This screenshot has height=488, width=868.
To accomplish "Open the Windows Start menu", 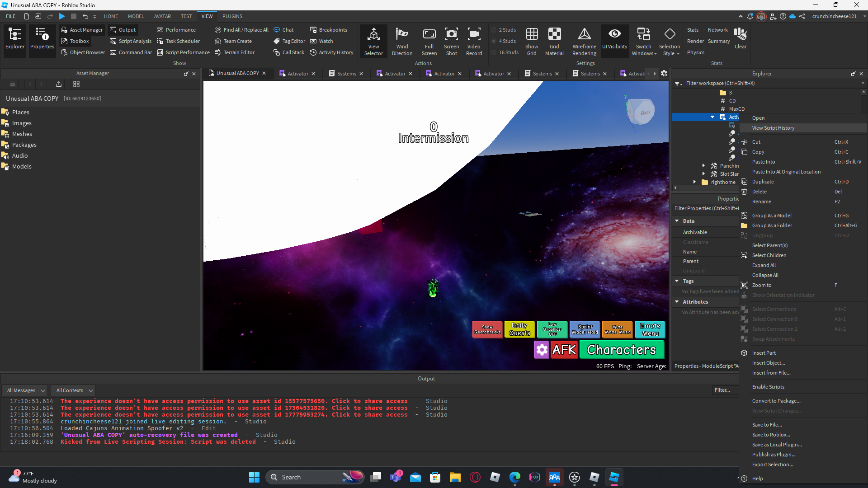I will 254,477.
